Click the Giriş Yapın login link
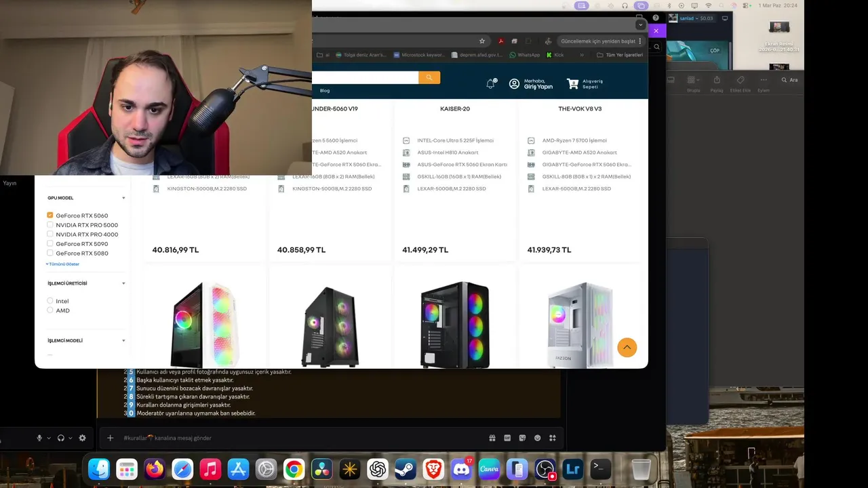Screen dimensions: 868x488 (538, 87)
